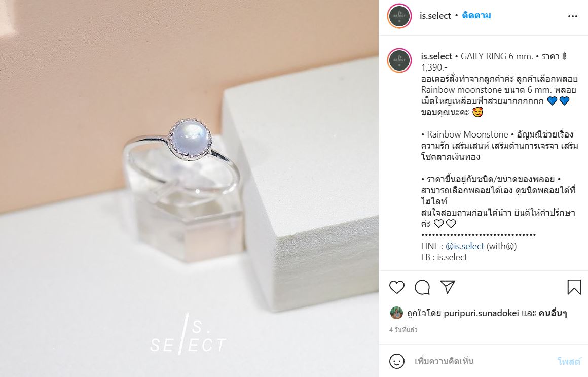This screenshot has height=377, width=588.
Task: Click is.select avatar beside the caption
Action: pyautogui.click(x=399, y=60)
